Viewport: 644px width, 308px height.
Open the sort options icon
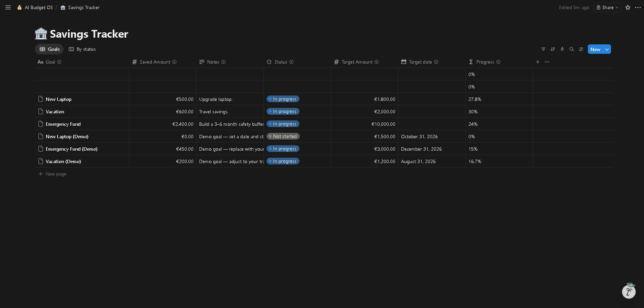(x=552, y=49)
